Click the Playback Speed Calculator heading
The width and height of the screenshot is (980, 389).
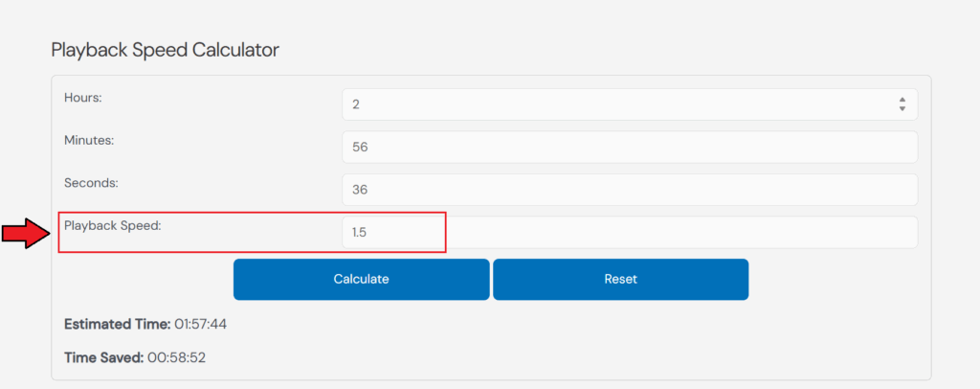click(165, 50)
